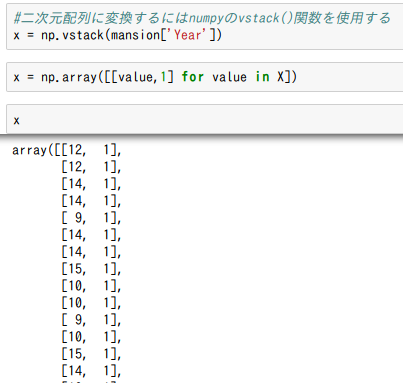403x383 pixels.
Task: Click the np.array list comprehension cell
Action: pos(205,77)
